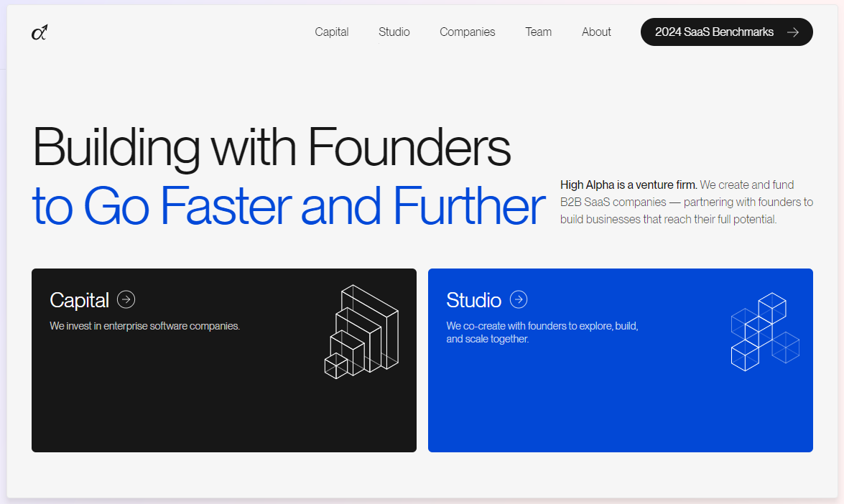844x504 pixels.
Task: Open the Capital card heading
Action: [x=79, y=300]
